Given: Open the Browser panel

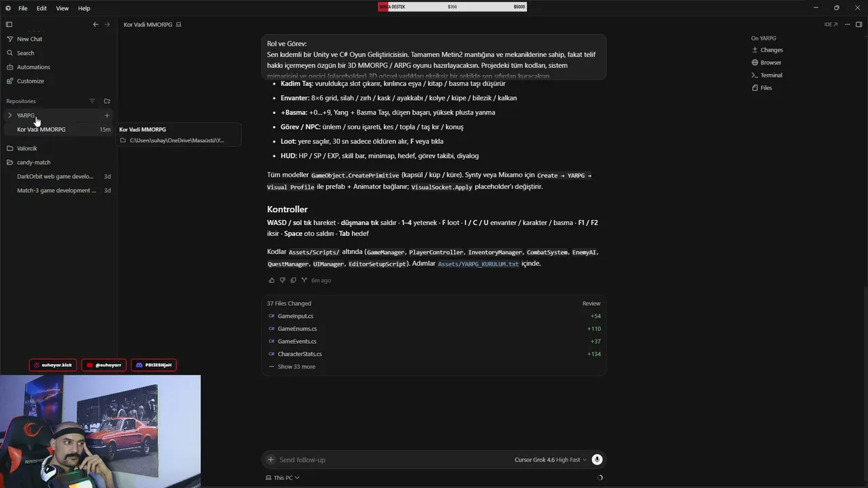Looking at the screenshot, I should pos(766,62).
